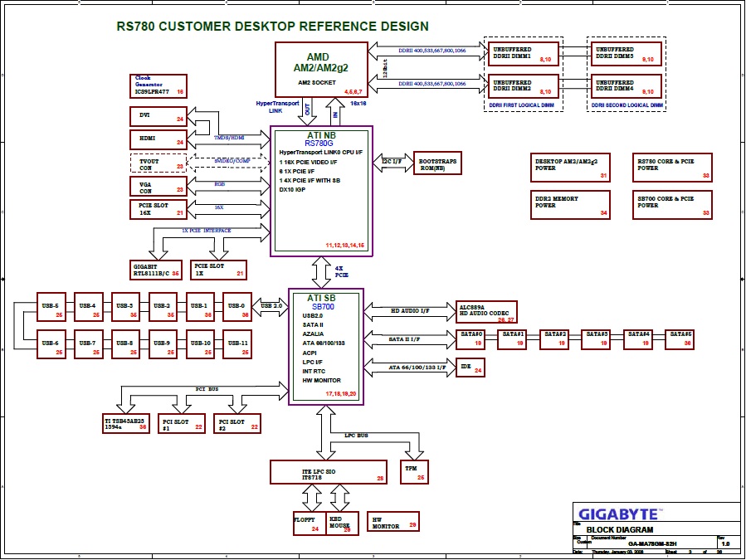
Task: Click the GIGABIT RTL8111B/C block
Action: (156, 270)
